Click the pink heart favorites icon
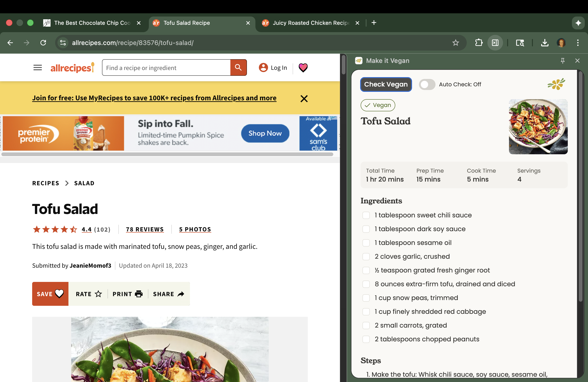This screenshot has height=382, width=588. [x=303, y=67]
